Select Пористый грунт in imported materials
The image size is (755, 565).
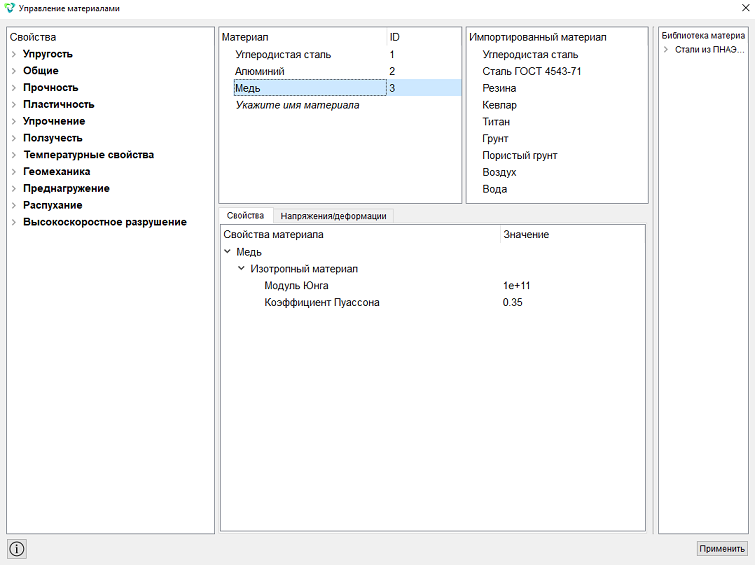pyautogui.click(x=520, y=156)
